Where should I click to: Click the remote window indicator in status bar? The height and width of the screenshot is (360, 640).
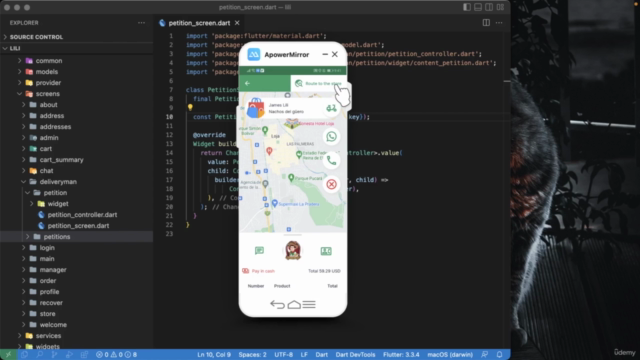(x=8, y=355)
